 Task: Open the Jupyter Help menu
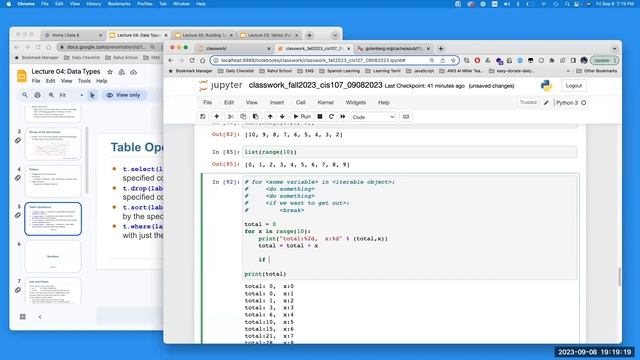tap(384, 102)
